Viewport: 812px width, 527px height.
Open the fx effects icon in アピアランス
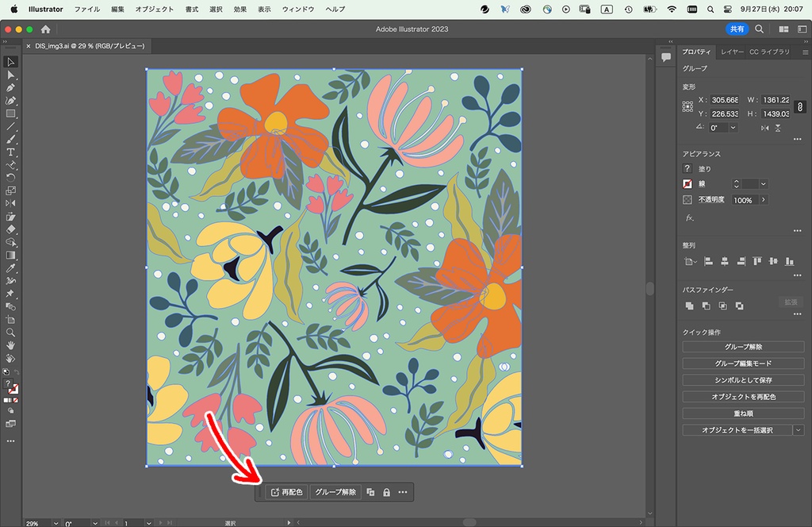tap(689, 218)
